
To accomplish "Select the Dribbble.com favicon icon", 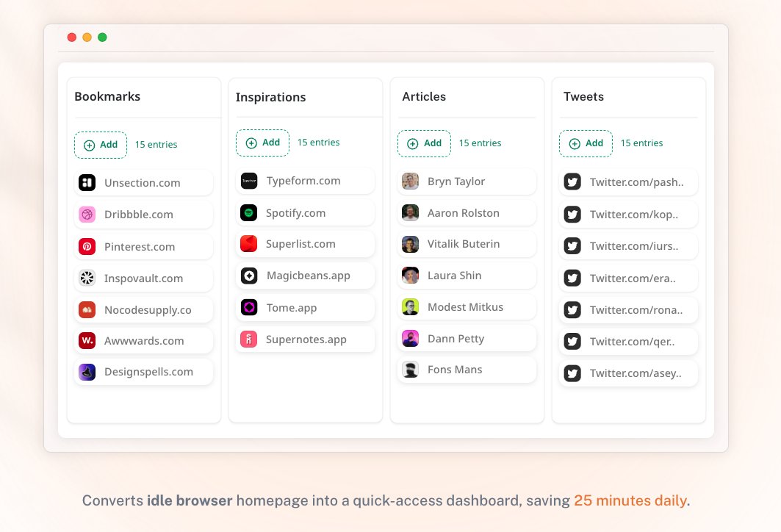I will (x=87, y=214).
